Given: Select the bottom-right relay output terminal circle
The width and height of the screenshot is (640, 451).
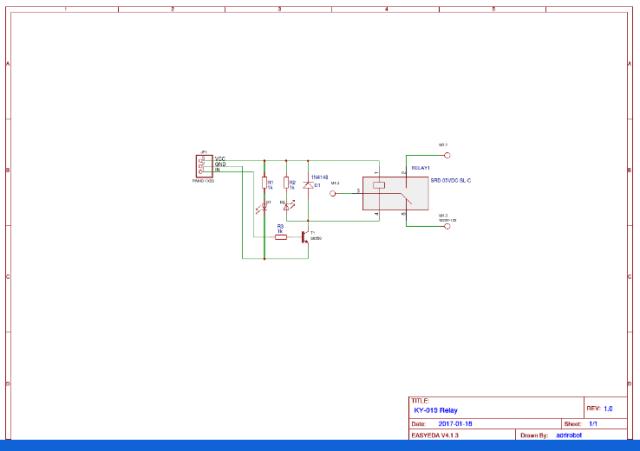Looking at the screenshot, I should [x=447, y=226].
